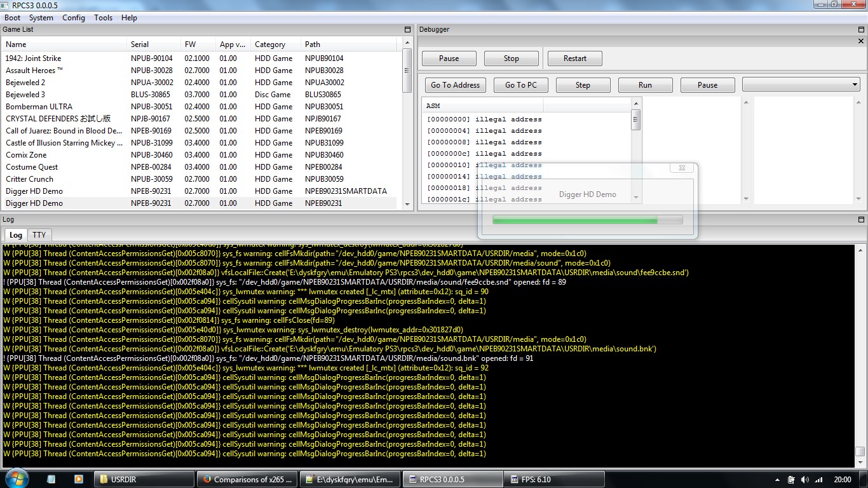Click the Restart emulation button
Image resolution: width=868 pixels, height=488 pixels.
coord(574,58)
